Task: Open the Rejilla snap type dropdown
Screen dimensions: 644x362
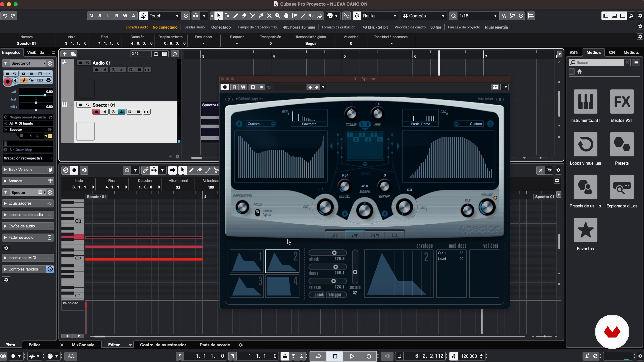Action: [x=380, y=16]
